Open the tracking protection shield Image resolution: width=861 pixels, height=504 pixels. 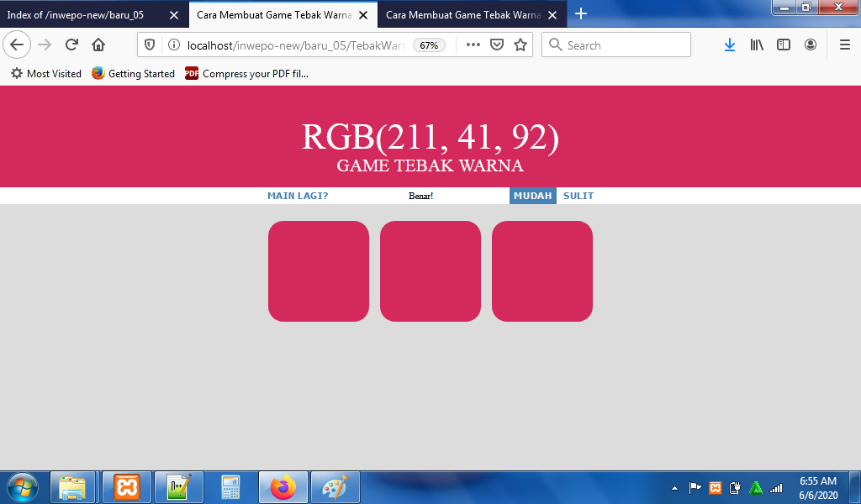tap(150, 45)
